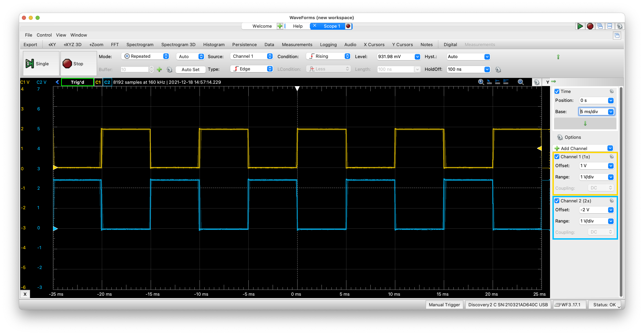Open Channel 2 gear settings
Image resolution: width=644 pixels, height=335 pixels.
click(x=612, y=201)
